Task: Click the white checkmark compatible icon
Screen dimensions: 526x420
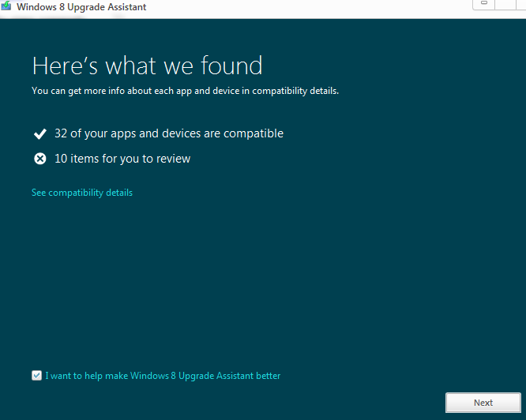Action: pos(40,133)
